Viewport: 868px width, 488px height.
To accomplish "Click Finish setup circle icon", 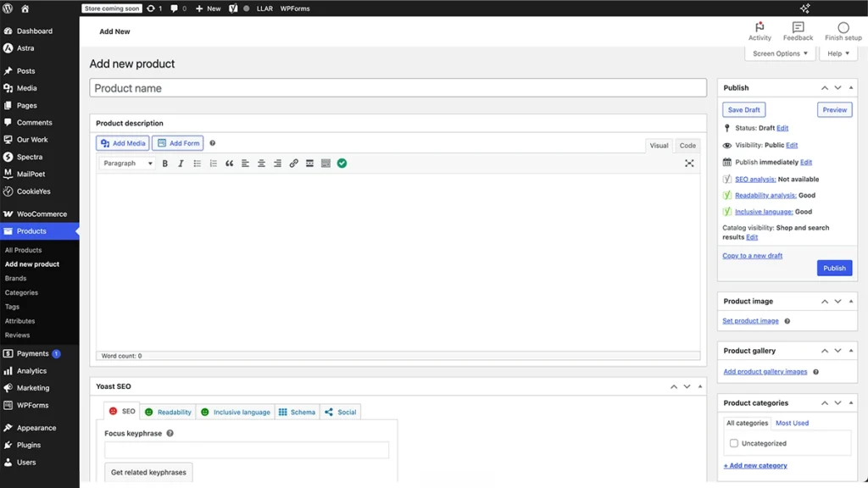I will (x=843, y=28).
